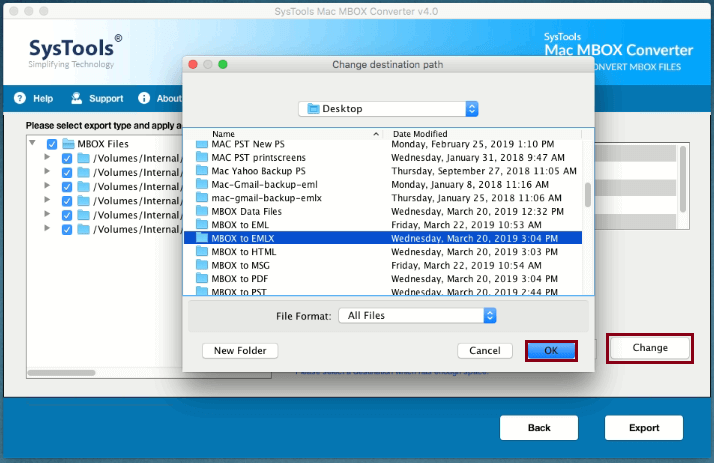Click the MBOX to EMLX folder icon
This screenshot has height=463, width=714.
pos(202,238)
